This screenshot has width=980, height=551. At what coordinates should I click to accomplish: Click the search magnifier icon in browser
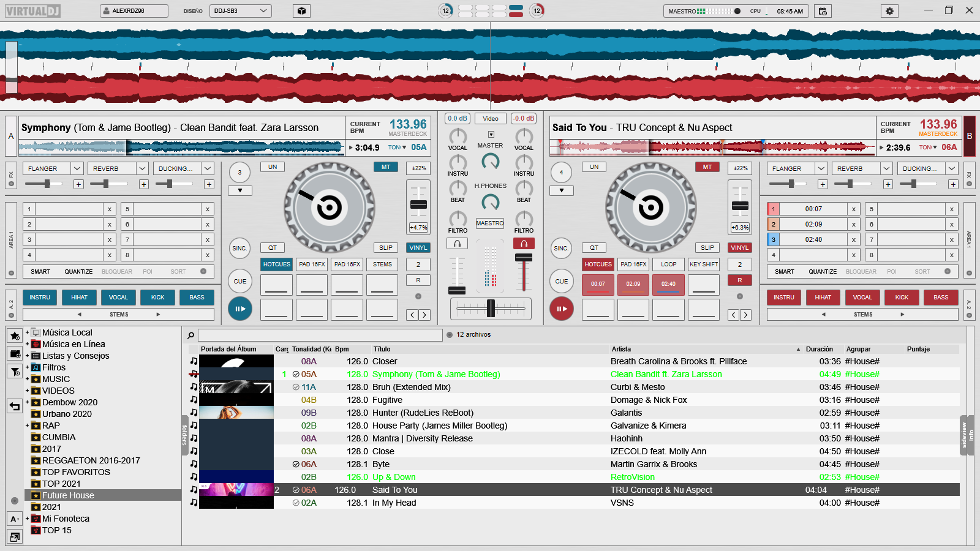[191, 335]
